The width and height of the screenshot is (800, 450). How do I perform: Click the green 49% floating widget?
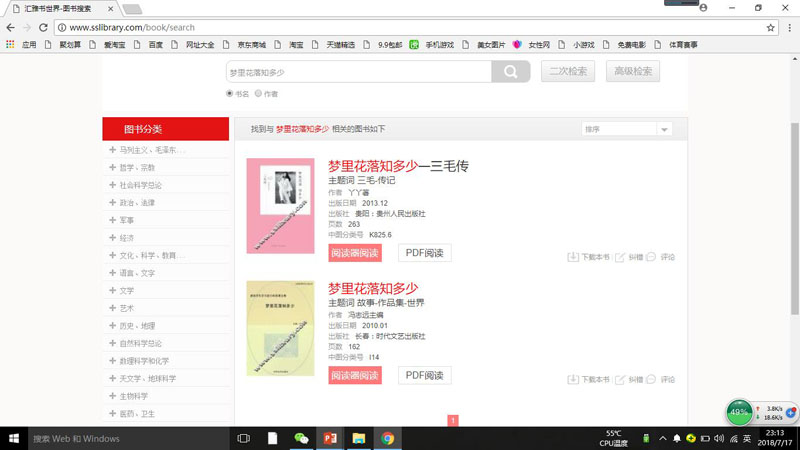click(739, 412)
